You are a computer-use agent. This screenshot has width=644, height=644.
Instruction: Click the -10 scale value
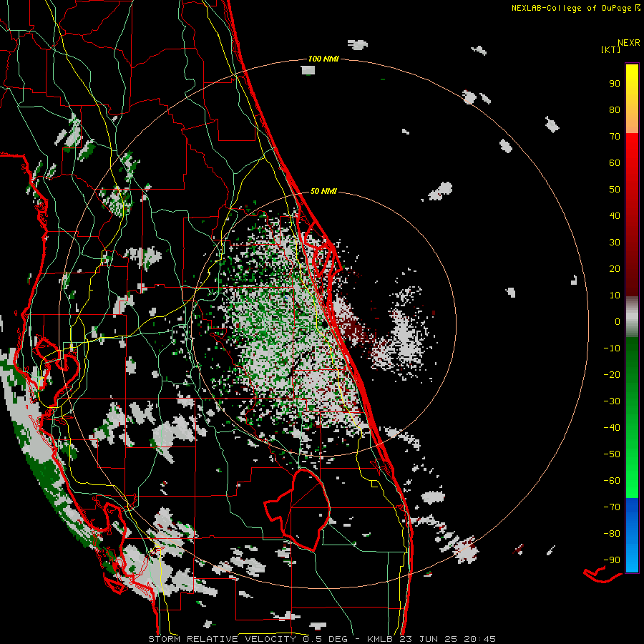pos(612,348)
